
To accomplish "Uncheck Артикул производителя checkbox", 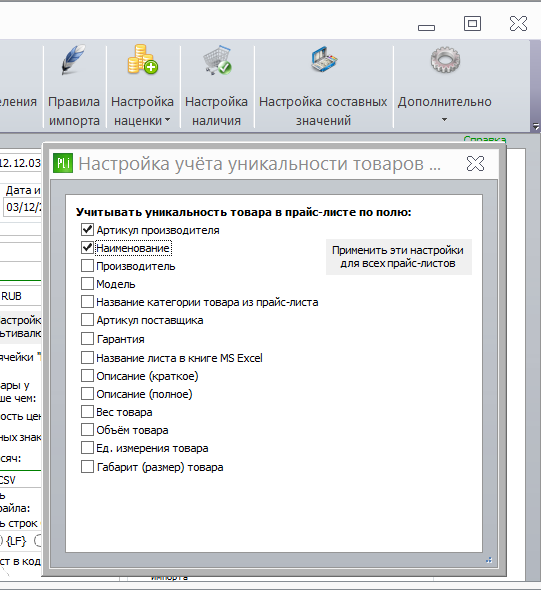I will pyautogui.click(x=87, y=229).
